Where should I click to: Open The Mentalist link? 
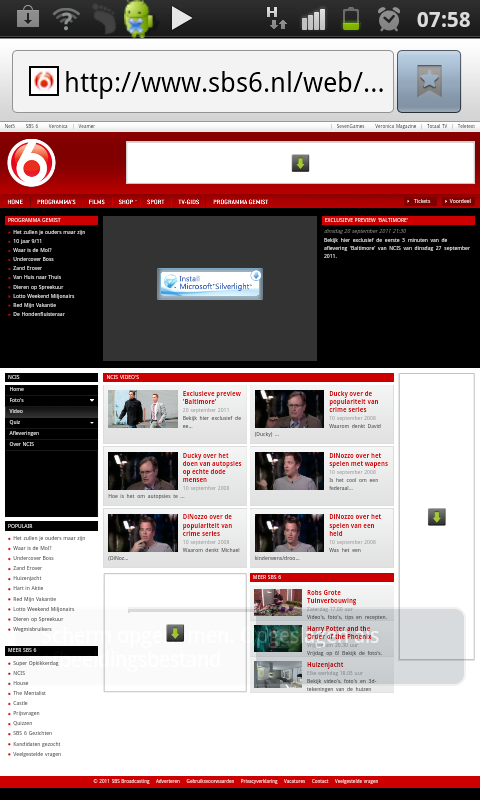tap(29, 693)
